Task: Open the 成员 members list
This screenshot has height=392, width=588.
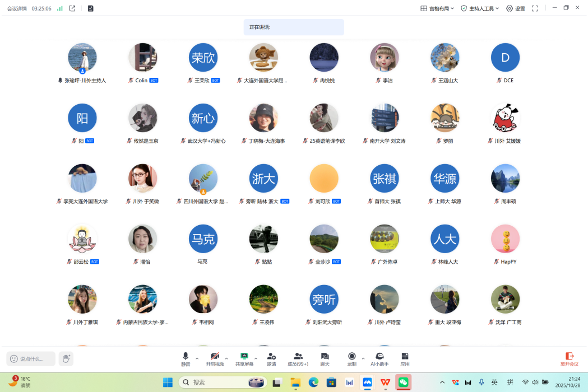Action: [298, 359]
